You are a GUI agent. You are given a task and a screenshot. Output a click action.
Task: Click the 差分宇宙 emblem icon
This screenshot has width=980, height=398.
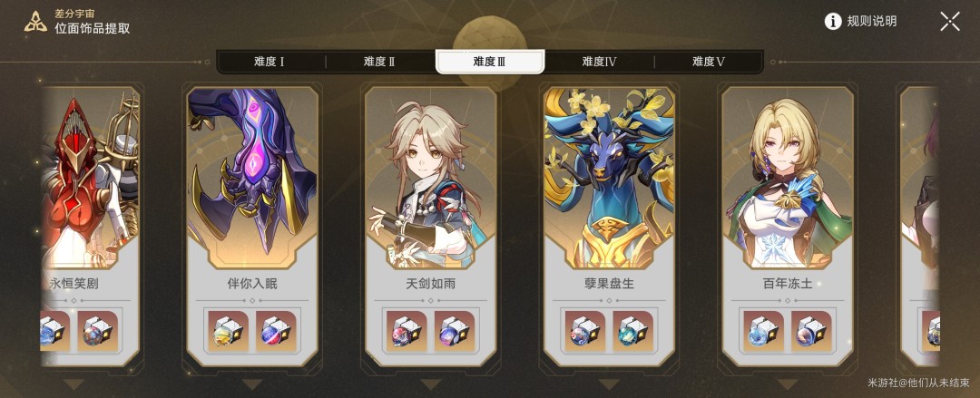(x=35, y=21)
